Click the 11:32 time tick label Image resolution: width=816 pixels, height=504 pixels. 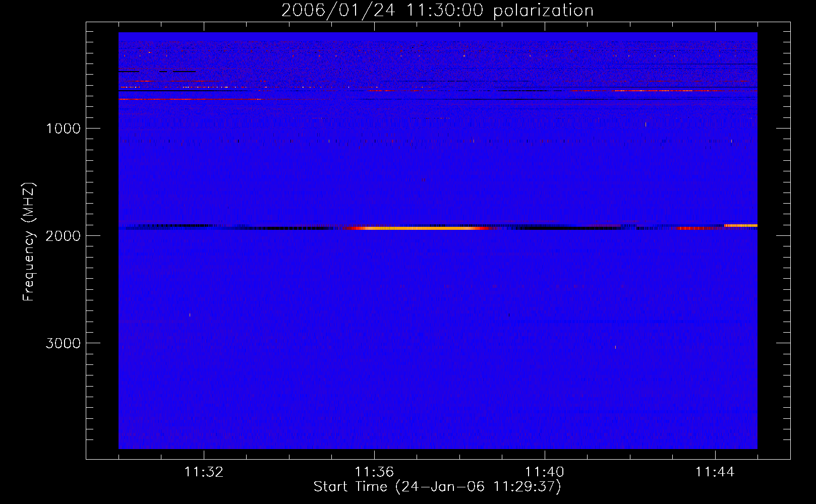point(204,472)
